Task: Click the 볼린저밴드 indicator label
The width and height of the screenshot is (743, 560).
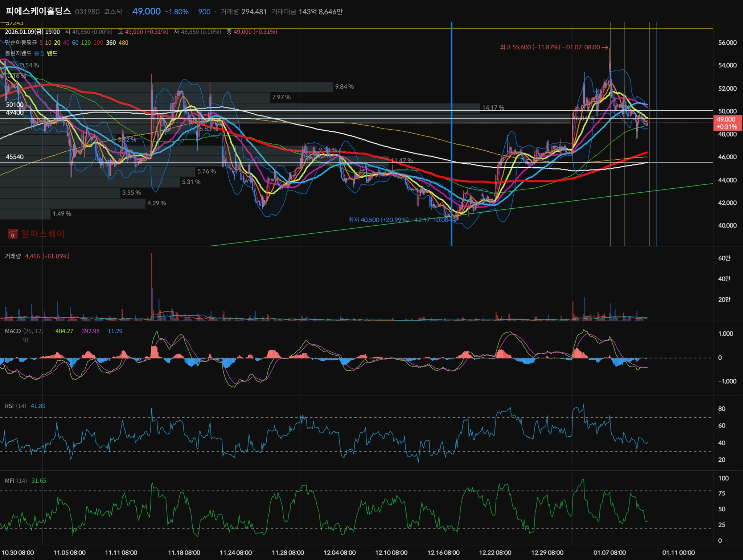Action: (x=18, y=53)
